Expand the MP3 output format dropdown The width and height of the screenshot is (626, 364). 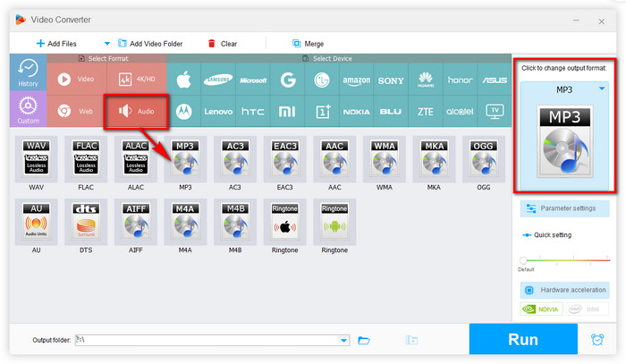coord(603,89)
